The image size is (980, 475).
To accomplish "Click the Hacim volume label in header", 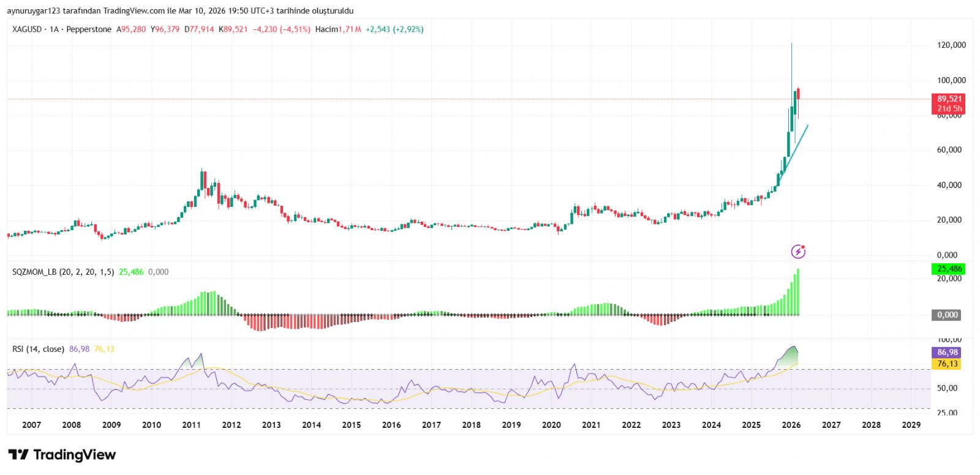I will 326,29.
